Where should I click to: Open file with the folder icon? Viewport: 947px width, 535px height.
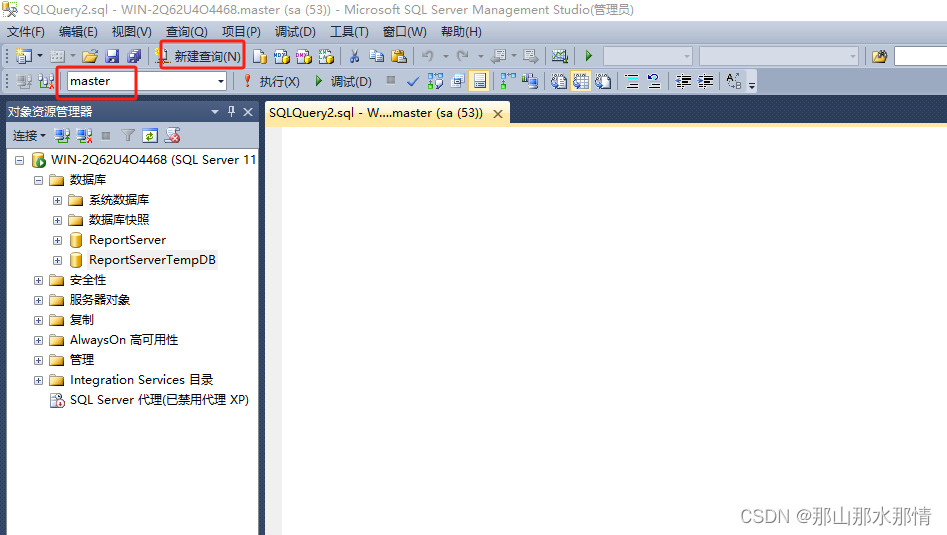point(90,56)
